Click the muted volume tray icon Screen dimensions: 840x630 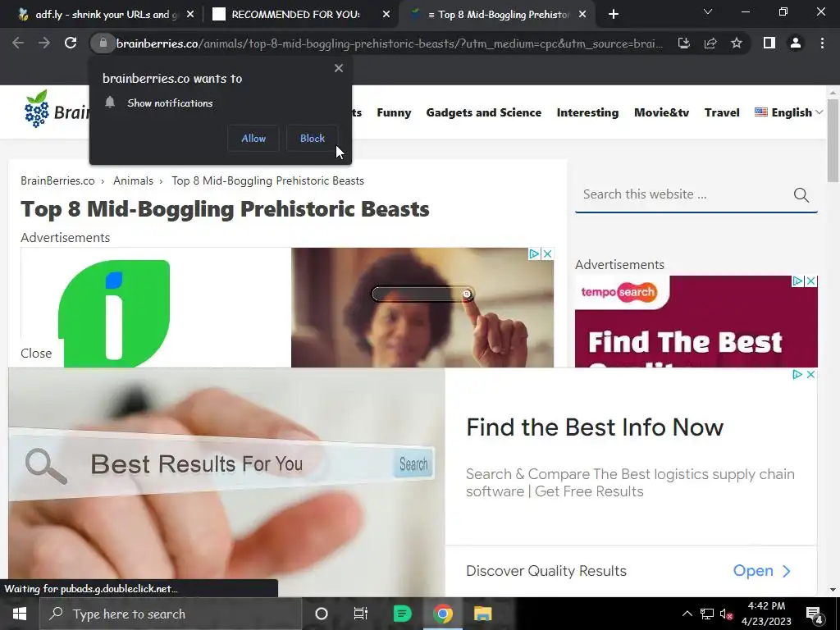coord(726,614)
